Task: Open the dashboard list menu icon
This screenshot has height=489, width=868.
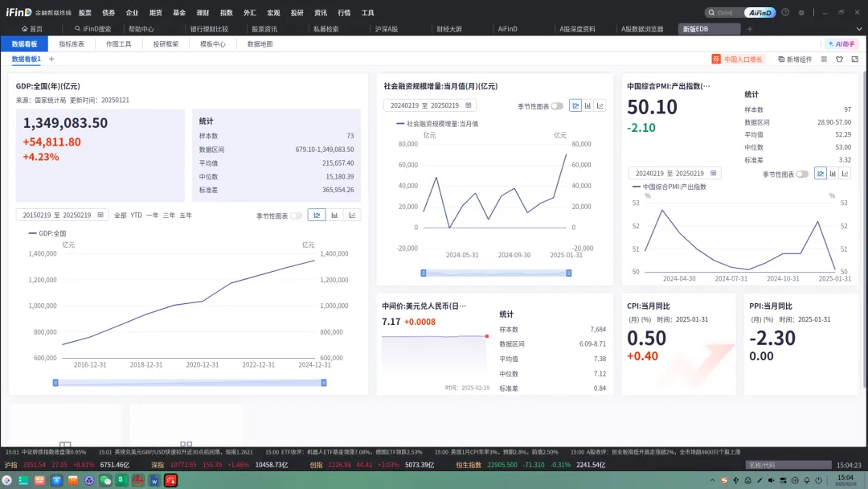Action: (x=824, y=60)
